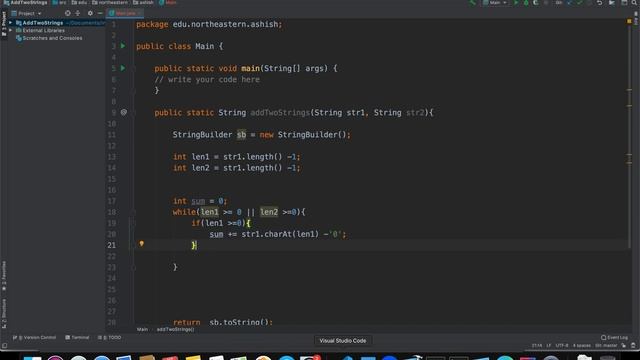Click the northeastern breadcrumb in the navigation bar
This screenshot has width=640, height=360.
(110, 2)
